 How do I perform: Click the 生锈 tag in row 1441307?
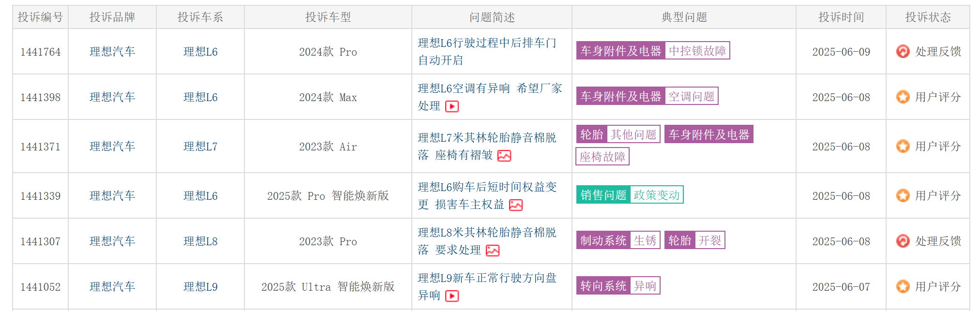pos(645,240)
